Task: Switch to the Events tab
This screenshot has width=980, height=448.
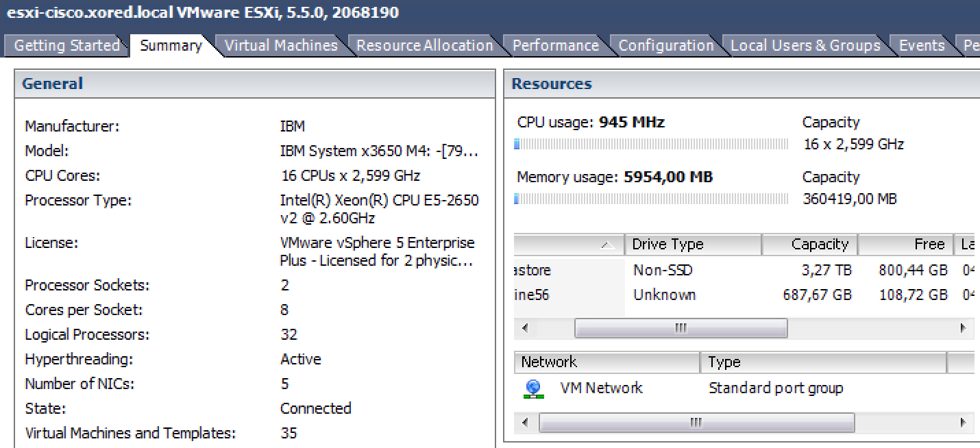Action: [921, 46]
